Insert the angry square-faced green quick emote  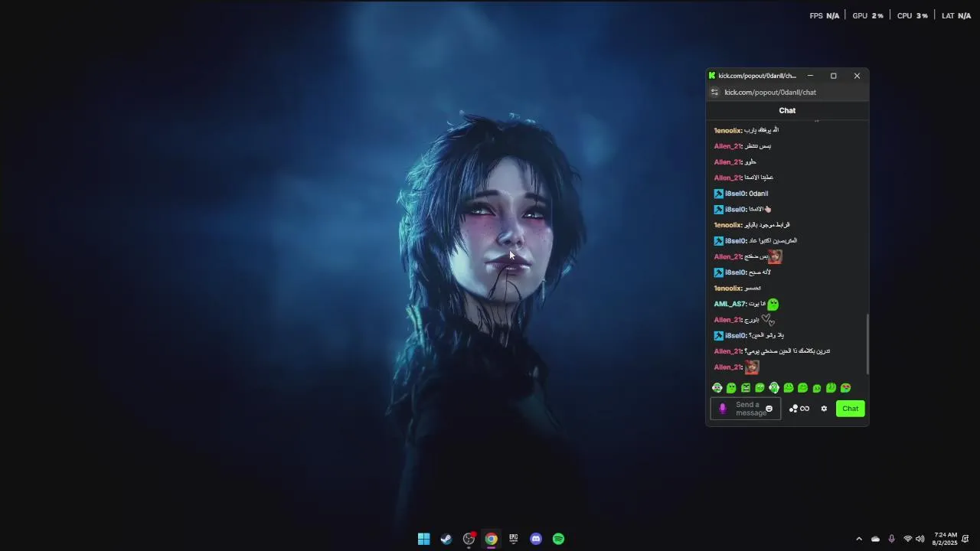[746, 388]
